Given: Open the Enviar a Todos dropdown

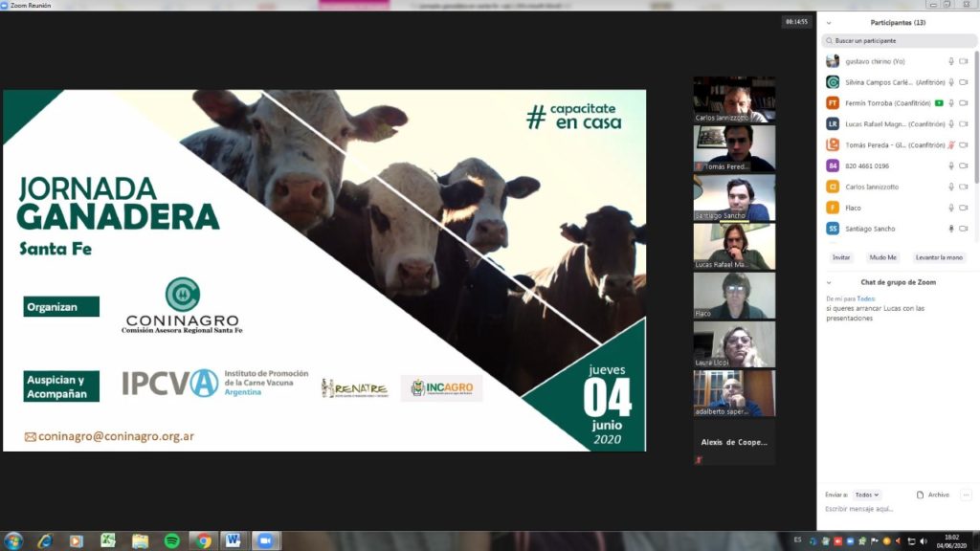Looking at the screenshot, I should (x=867, y=495).
